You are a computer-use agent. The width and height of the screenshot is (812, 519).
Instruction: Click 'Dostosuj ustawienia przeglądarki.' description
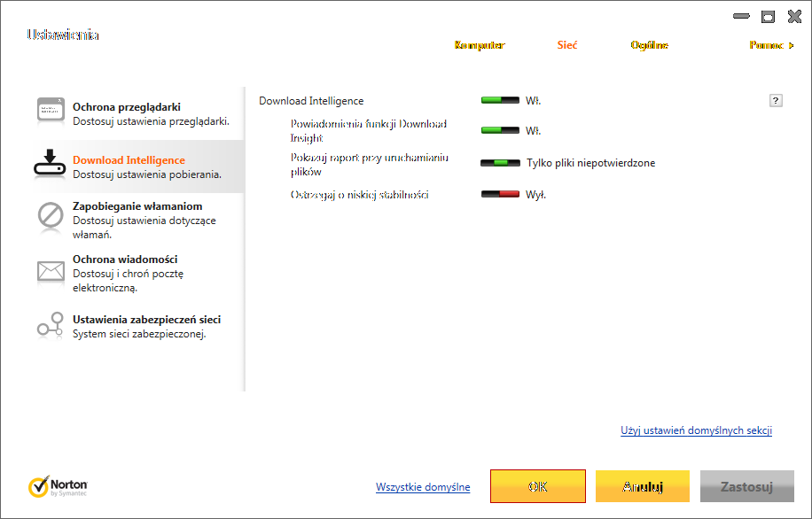coord(151,121)
